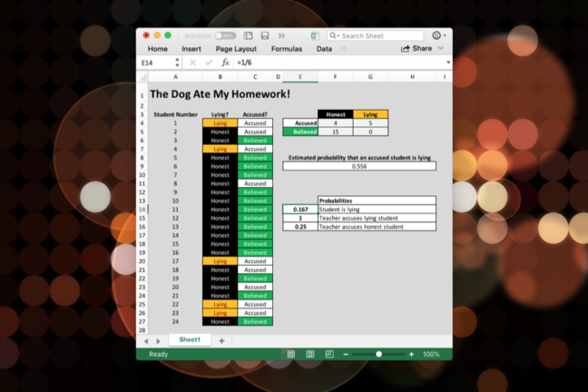Switch to Page Layout view icon
The image size is (588, 392).
[309, 354]
